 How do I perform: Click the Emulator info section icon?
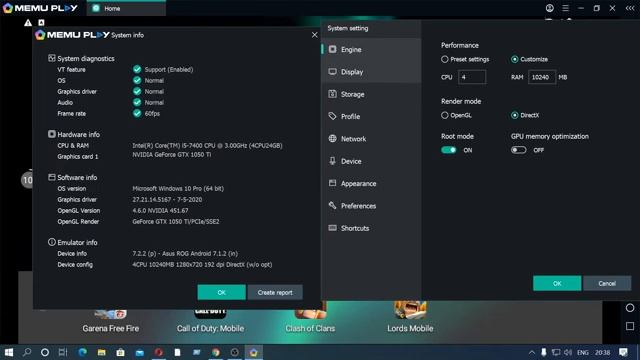click(52, 242)
